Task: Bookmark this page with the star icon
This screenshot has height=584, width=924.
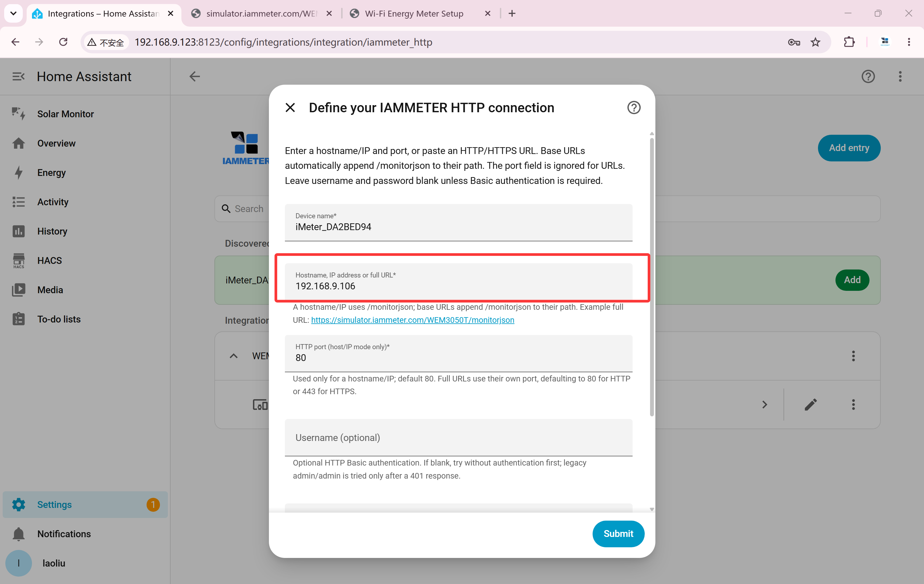Action: 815,42
